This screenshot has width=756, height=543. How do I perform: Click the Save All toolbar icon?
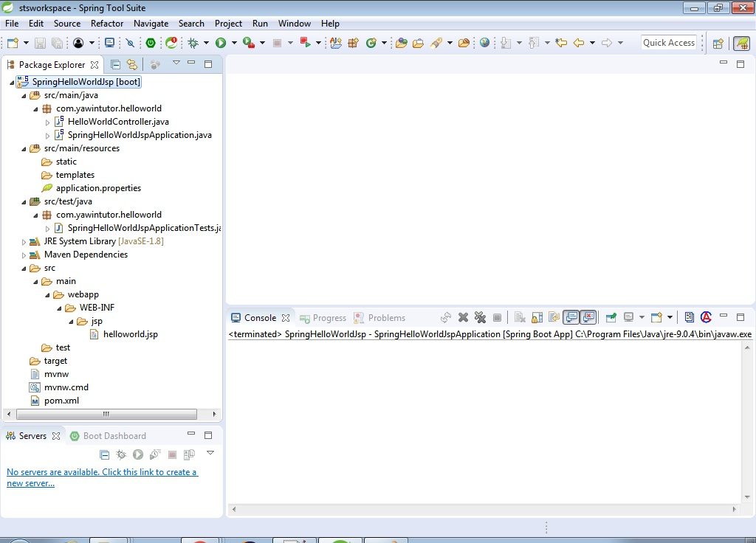[x=57, y=43]
